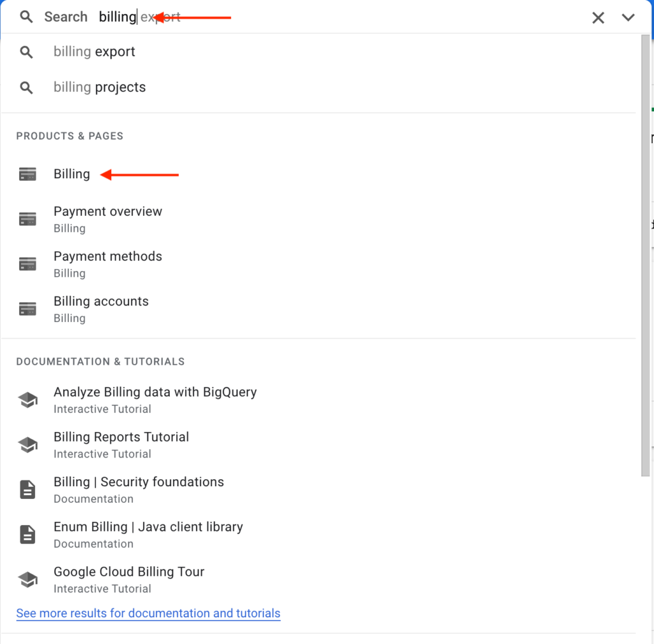Click the card icon beside Billing accounts
654x644 pixels.
click(27, 309)
